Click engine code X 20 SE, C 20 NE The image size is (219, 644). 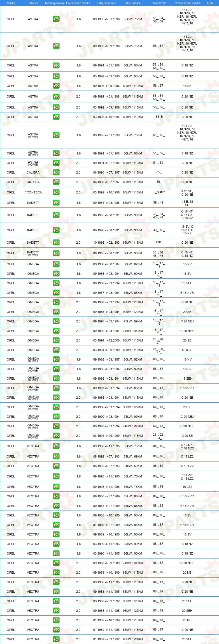pos(187,193)
